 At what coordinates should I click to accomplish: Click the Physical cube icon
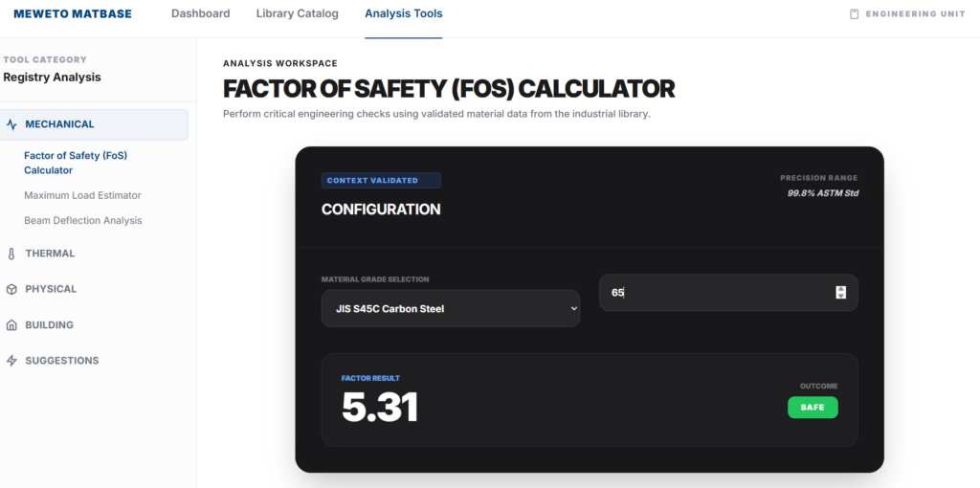[12, 289]
